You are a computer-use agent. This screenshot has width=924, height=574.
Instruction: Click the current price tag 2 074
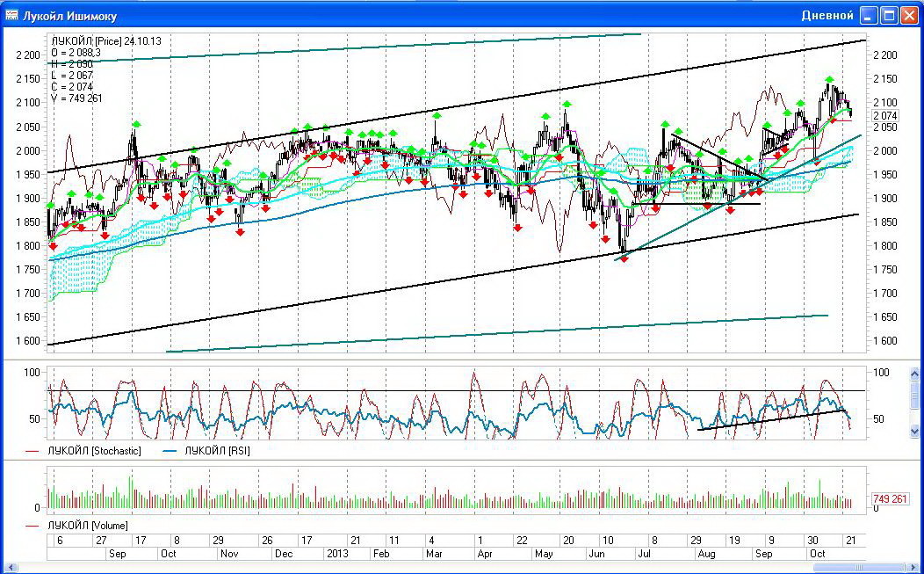[885, 116]
